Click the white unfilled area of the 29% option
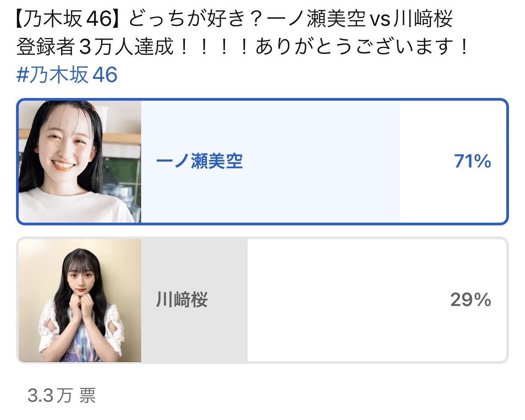This screenshot has height=420, width=525. pos(377,301)
